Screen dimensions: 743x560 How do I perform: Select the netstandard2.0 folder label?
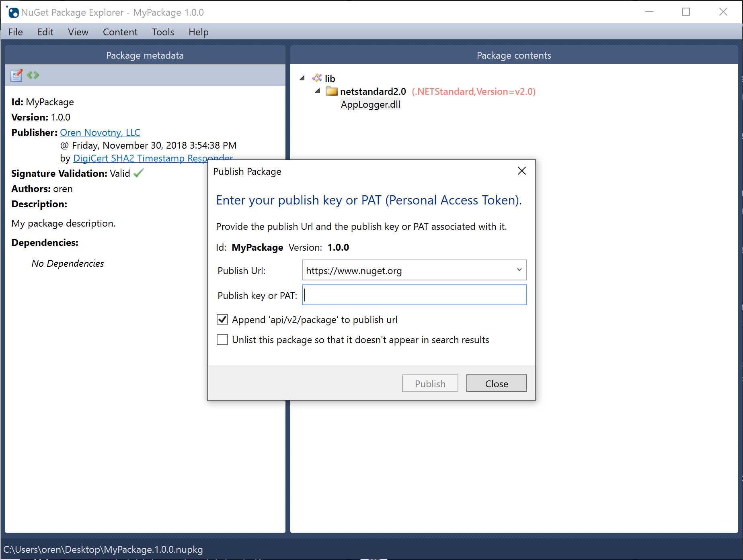[x=373, y=92]
